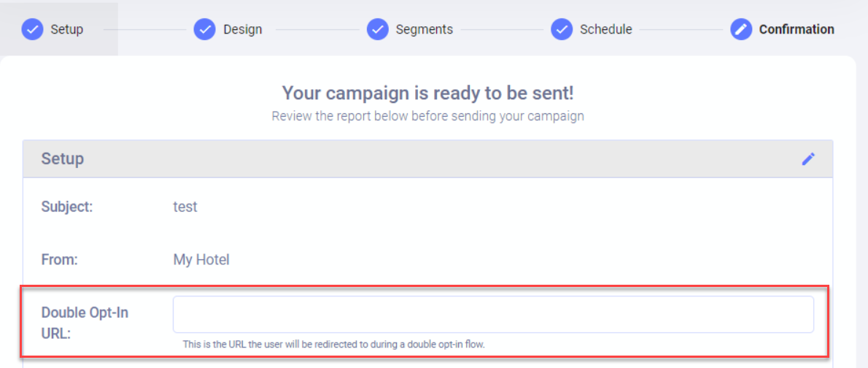Select the Confirmation step label
The width and height of the screenshot is (868, 368).
pyautogui.click(x=797, y=29)
